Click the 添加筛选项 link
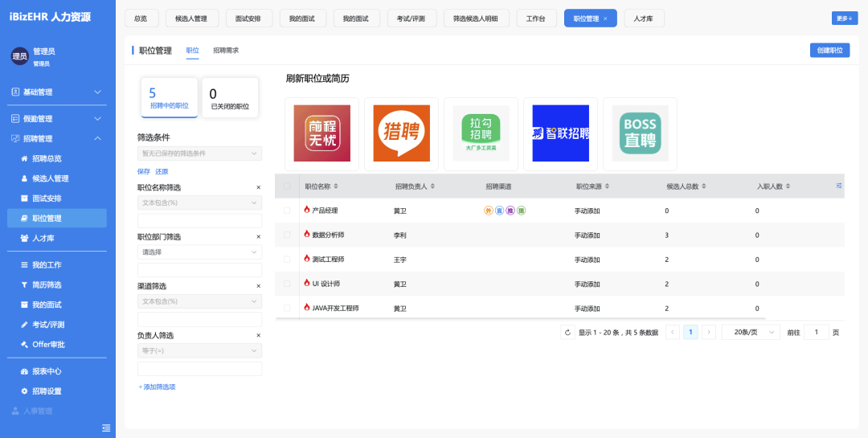Screen dimensions: 868x438 157,387
